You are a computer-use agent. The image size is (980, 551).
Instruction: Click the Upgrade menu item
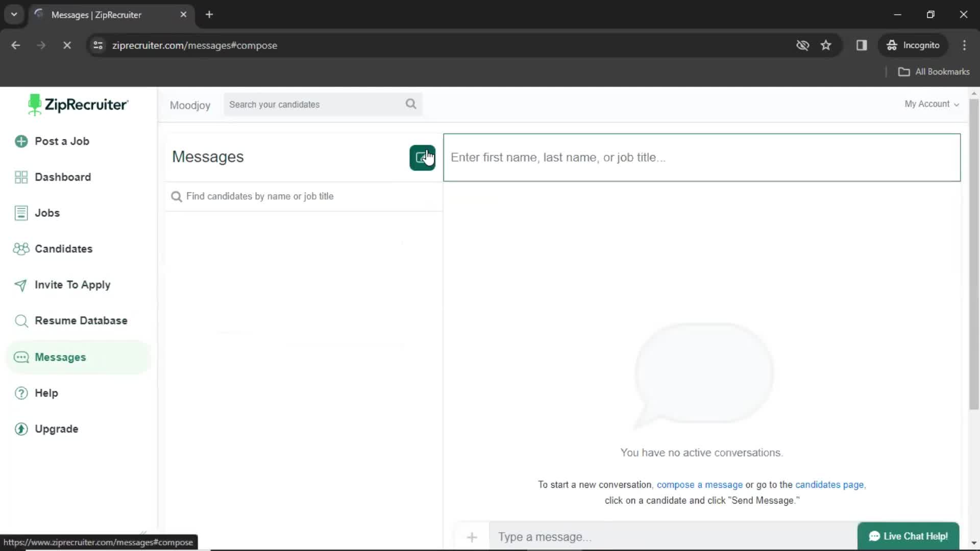click(57, 429)
